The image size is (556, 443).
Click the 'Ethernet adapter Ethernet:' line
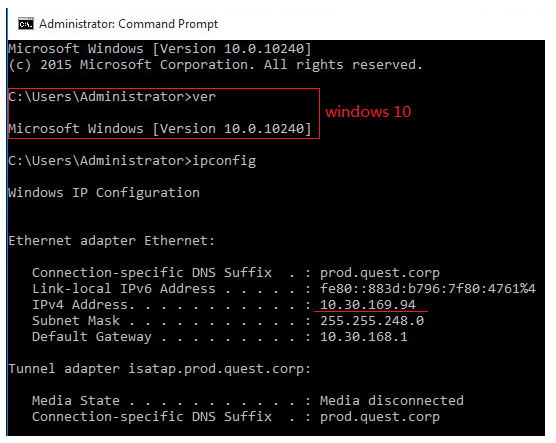point(112,241)
